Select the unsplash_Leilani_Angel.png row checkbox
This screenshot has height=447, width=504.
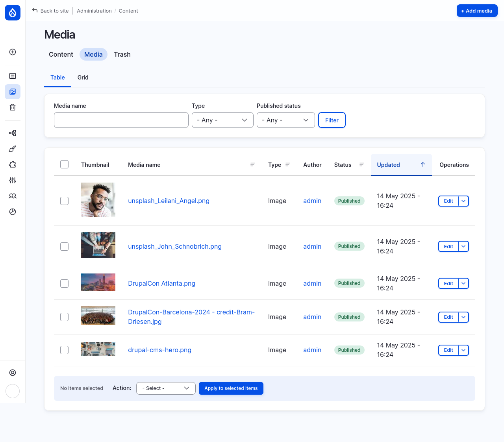64,201
